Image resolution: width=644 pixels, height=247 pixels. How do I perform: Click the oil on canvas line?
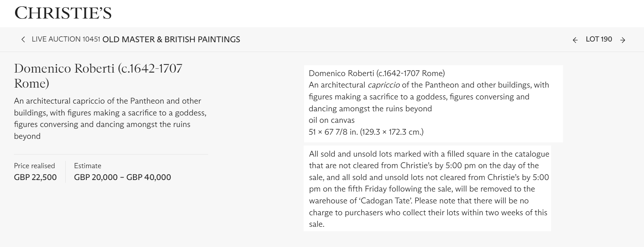pos(332,120)
